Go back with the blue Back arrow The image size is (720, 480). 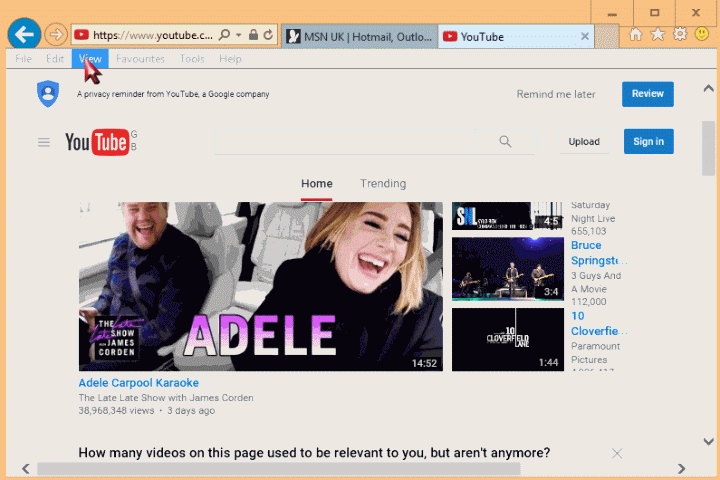coord(24,34)
